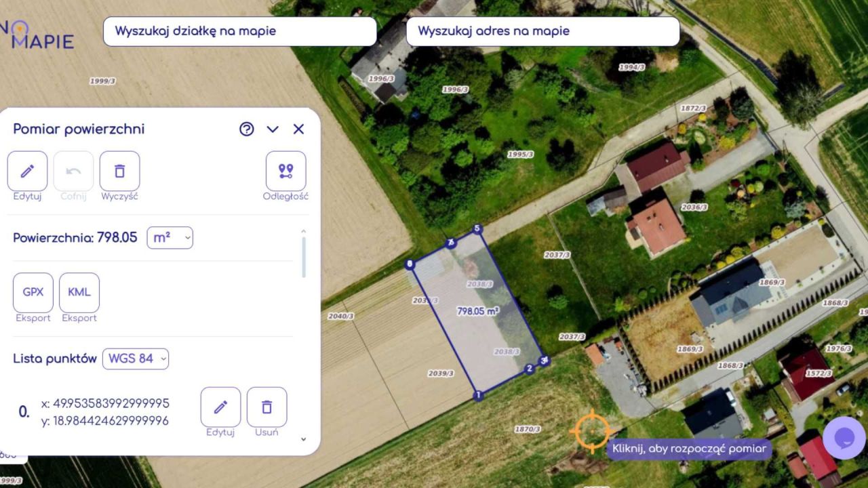The width and height of the screenshot is (868, 488).
Task: Click parcel label 1995/3 on map
Action: pos(520,155)
